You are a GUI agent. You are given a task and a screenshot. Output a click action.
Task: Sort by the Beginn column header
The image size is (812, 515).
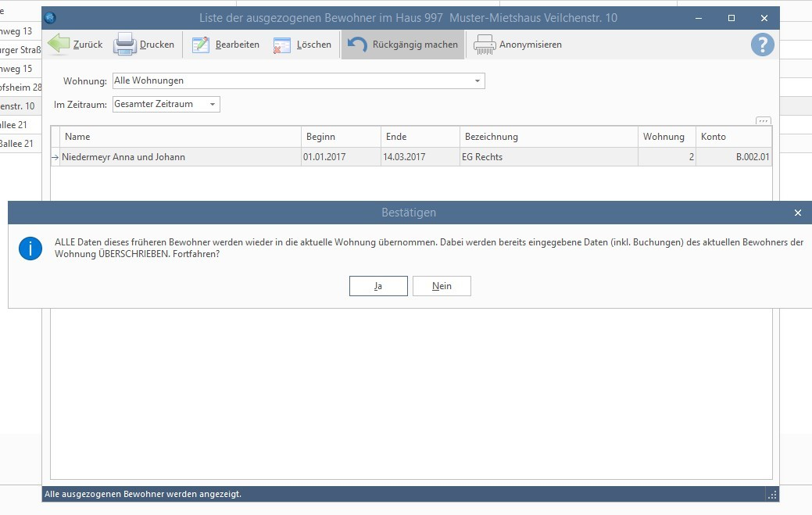(341, 137)
